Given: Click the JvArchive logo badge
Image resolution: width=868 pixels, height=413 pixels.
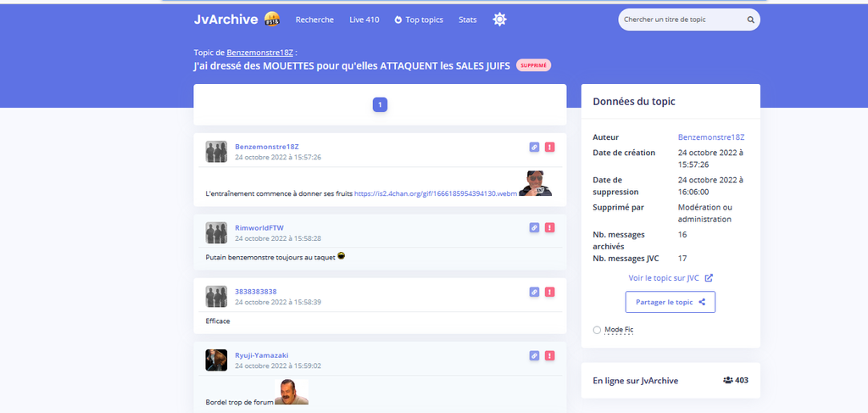Looking at the screenshot, I should (272, 20).
